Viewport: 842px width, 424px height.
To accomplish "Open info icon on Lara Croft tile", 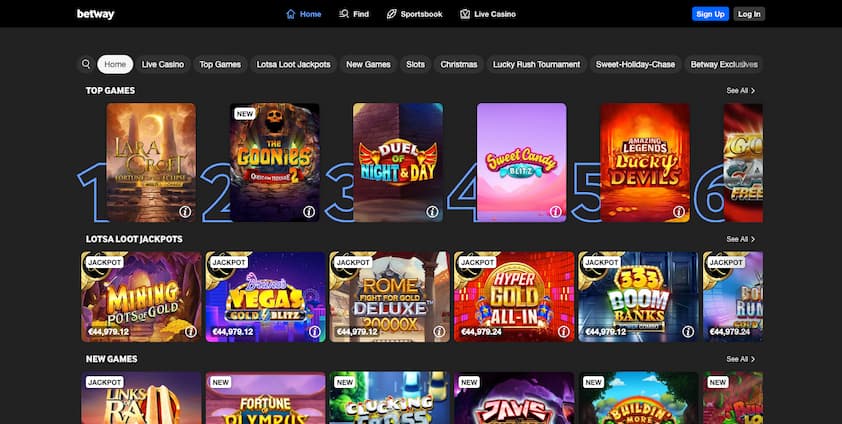I will (185, 211).
